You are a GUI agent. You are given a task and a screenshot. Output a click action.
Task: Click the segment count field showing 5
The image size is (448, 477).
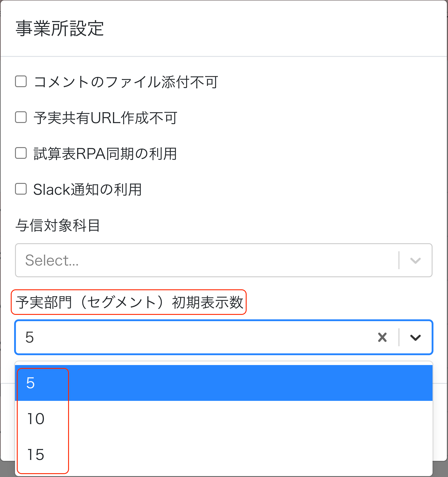[x=224, y=337]
